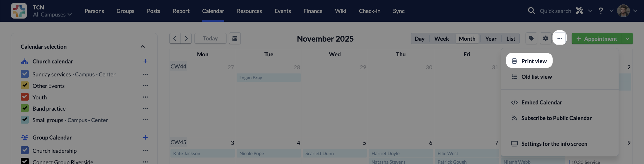
Task: Go to next month arrow
Action: pyautogui.click(x=186, y=39)
